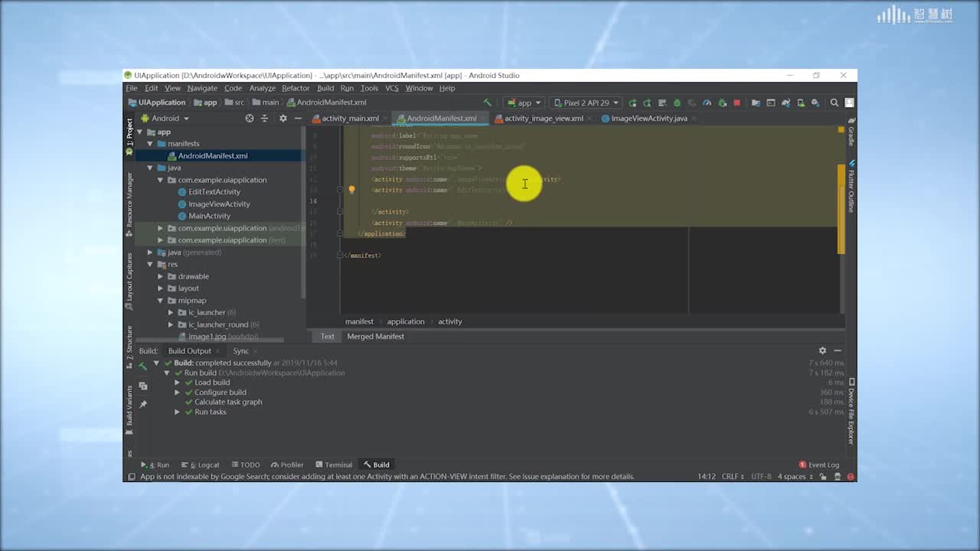980x551 pixels.
Task: Switch to activity_image_view.xml editor tab
Action: pos(544,119)
